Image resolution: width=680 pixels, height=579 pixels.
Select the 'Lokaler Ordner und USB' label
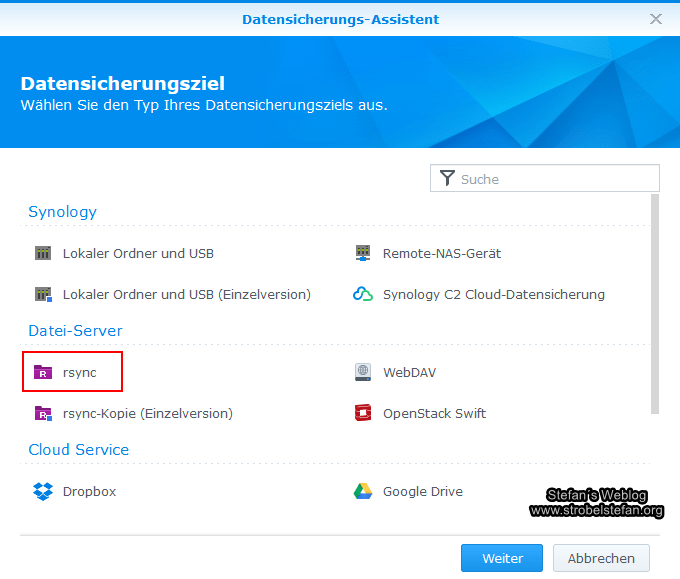point(138,253)
